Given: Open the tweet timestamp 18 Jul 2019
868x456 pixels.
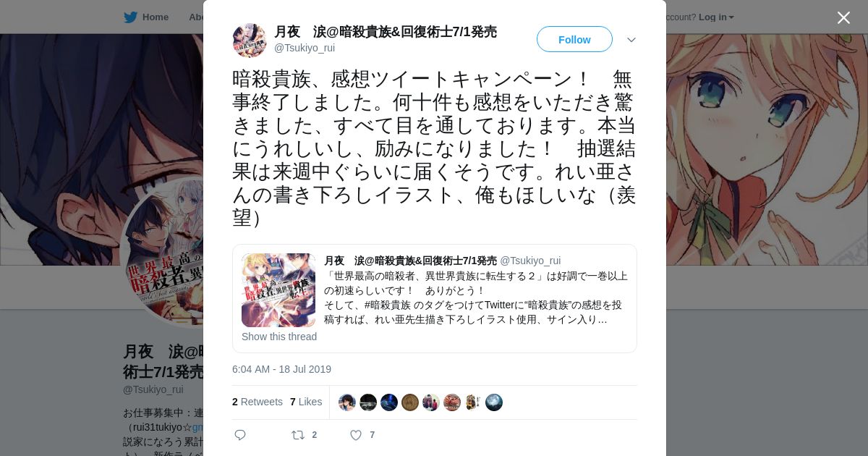Looking at the screenshot, I should (281, 369).
